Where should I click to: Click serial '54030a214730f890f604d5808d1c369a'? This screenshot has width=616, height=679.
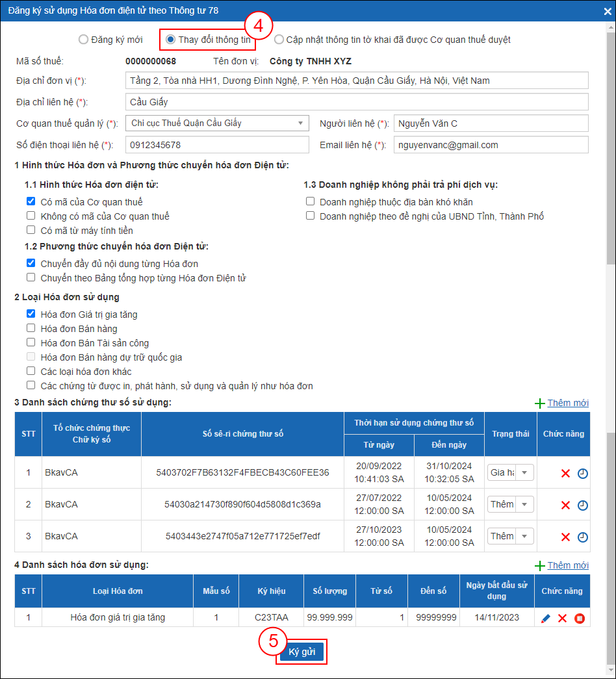(x=242, y=504)
